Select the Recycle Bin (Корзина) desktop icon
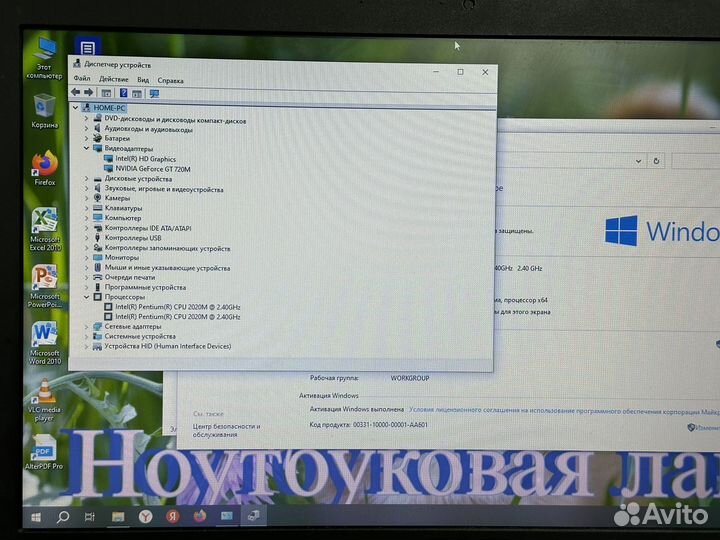Image resolution: width=720 pixels, height=540 pixels. click(44, 108)
